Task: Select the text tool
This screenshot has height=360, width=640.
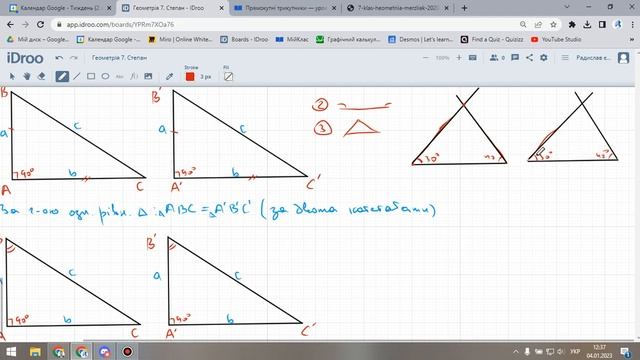Action: (120, 76)
